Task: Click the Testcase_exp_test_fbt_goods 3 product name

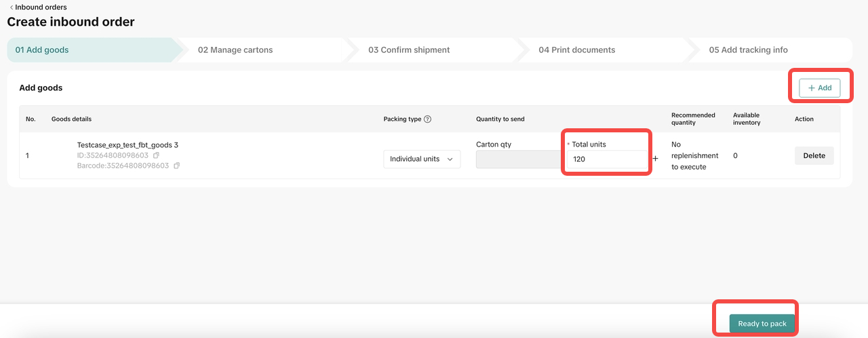Action: pos(127,145)
